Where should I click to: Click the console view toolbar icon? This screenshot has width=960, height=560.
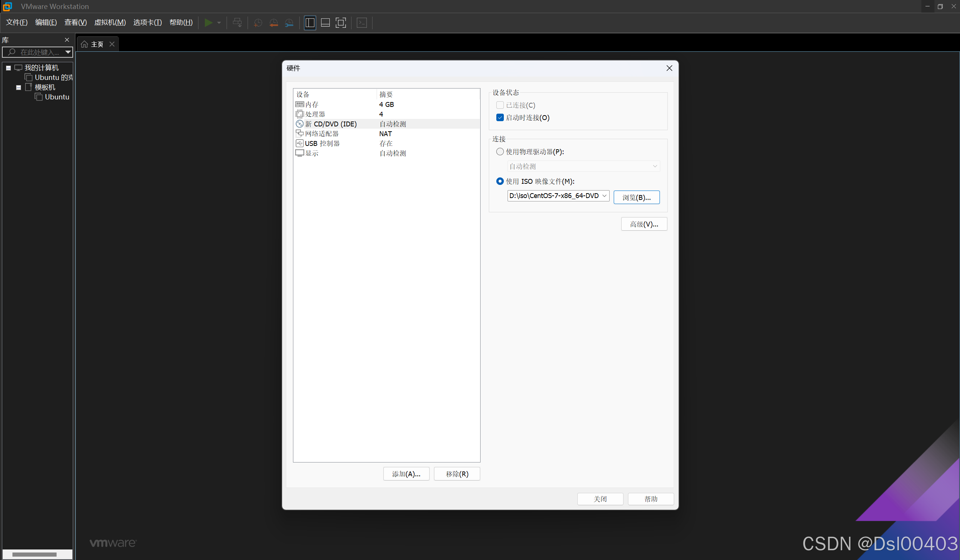(x=362, y=23)
